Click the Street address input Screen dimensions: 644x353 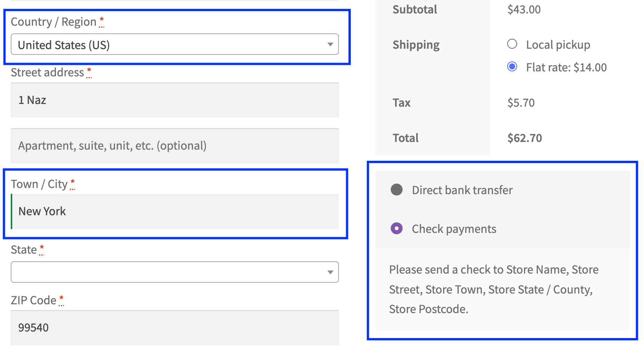[174, 100]
